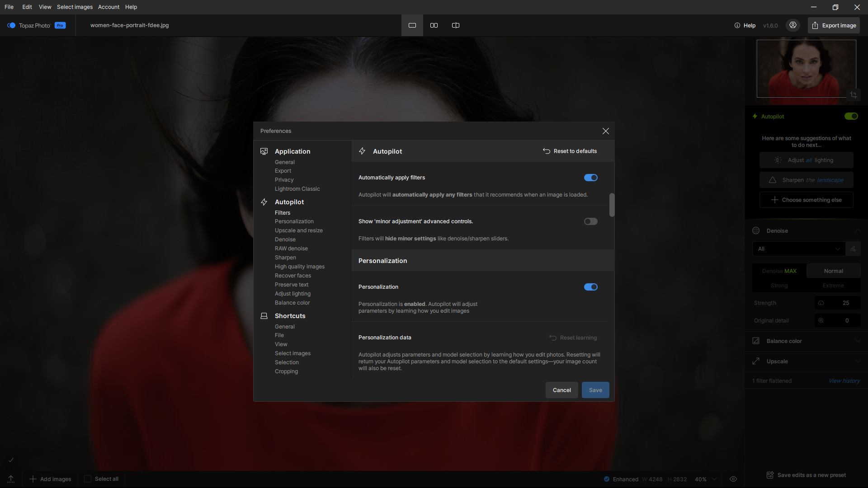
Task: Open the View menu
Action: click(45, 7)
